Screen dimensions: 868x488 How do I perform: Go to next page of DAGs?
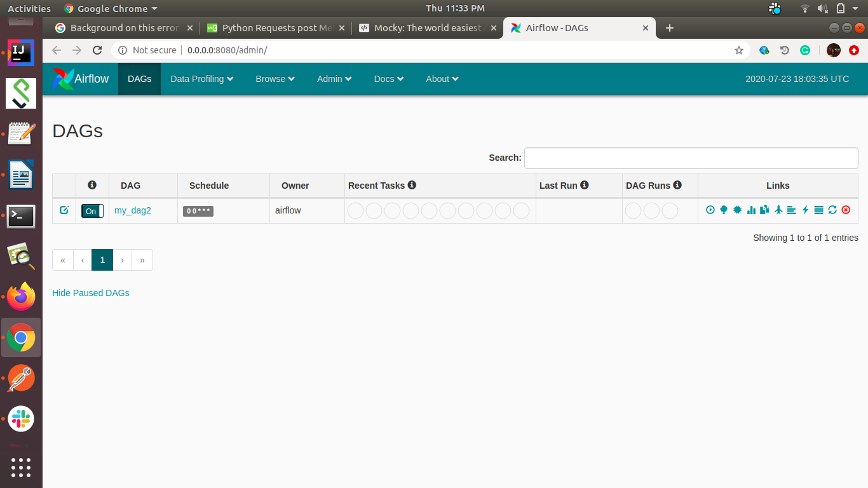pyautogui.click(x=122, y=260)
